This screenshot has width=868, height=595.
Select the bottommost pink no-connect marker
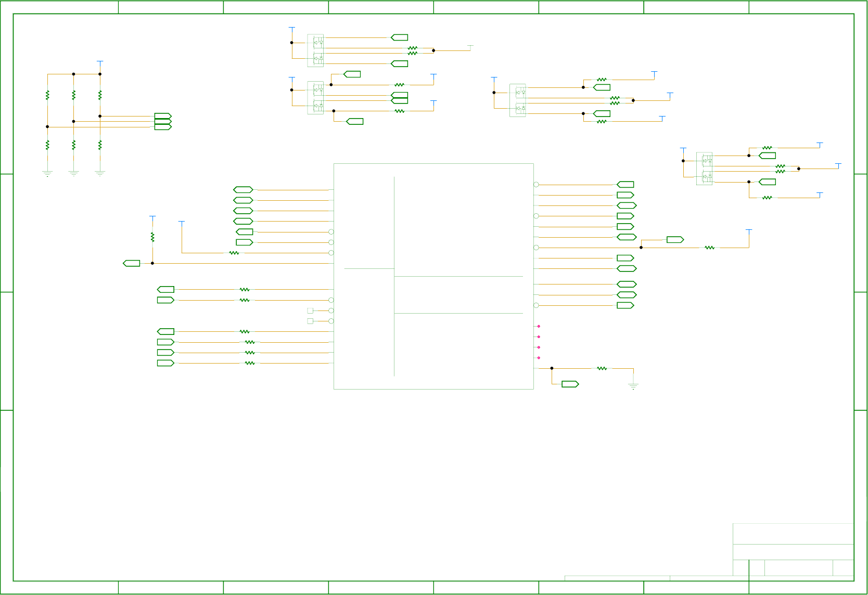(539, 358)
